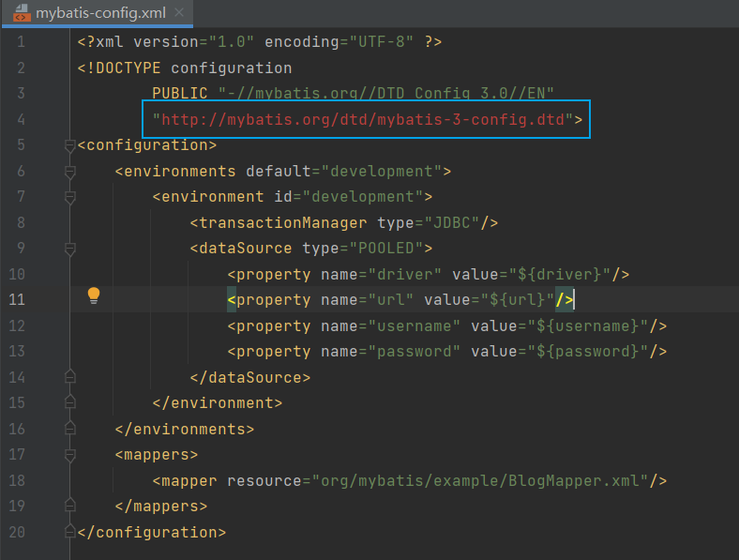This screenshot has height=560, width=739.
Task: Collapse the dataSource tag on line 9
Action: coord(69,249)
